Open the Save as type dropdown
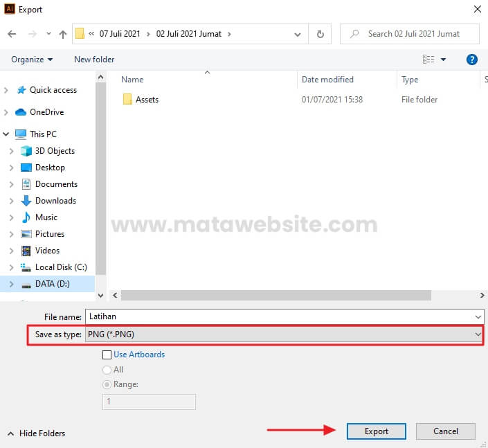Viewport: 488px width, 448px height. (x=283, y=334)
